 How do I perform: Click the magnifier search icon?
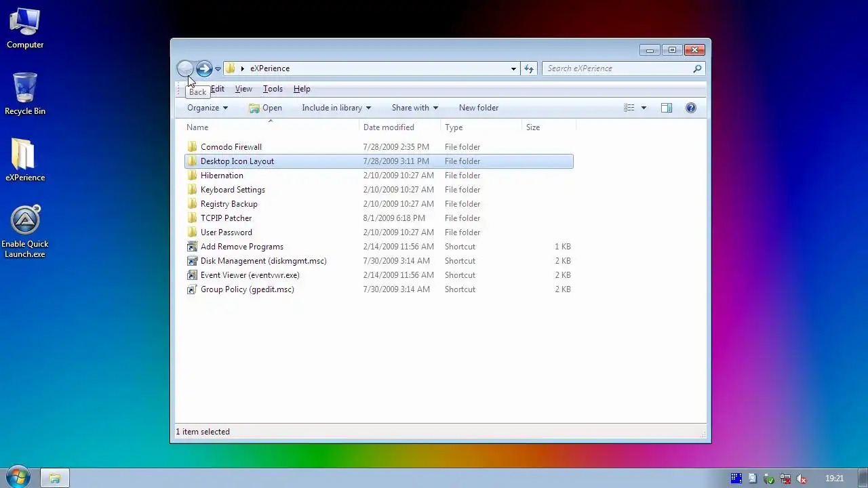[x=697, y=68]
